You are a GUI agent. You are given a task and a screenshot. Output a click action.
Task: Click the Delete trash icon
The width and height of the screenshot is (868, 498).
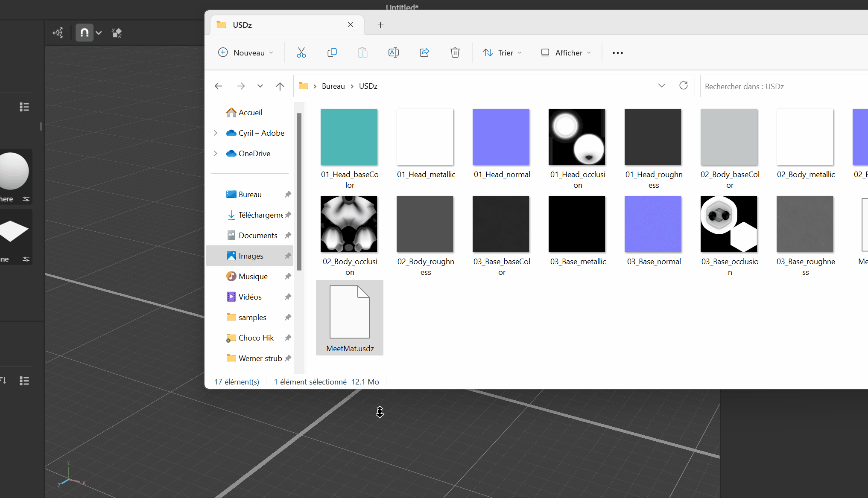tap(455, 52)
